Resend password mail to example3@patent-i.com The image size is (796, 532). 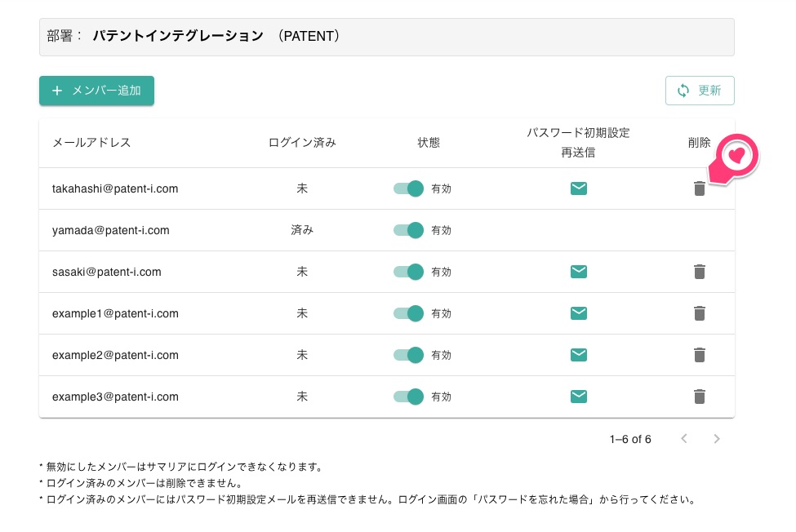(579, 397)
